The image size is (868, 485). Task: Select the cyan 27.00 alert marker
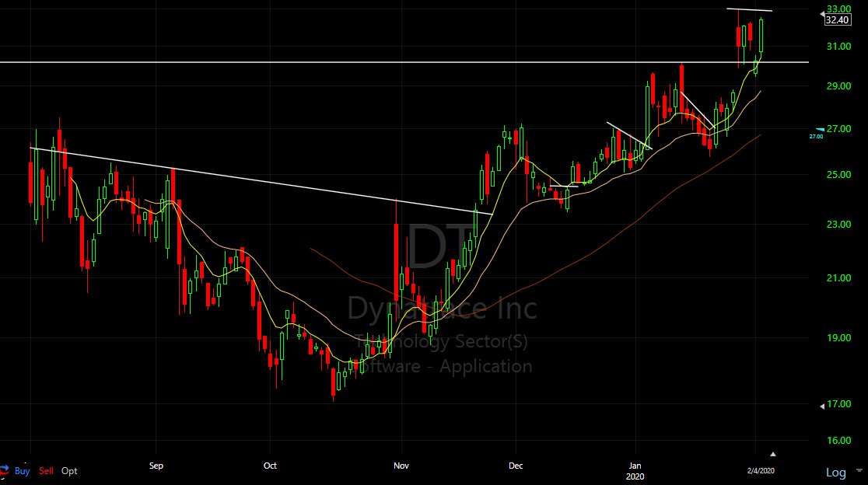817,133
